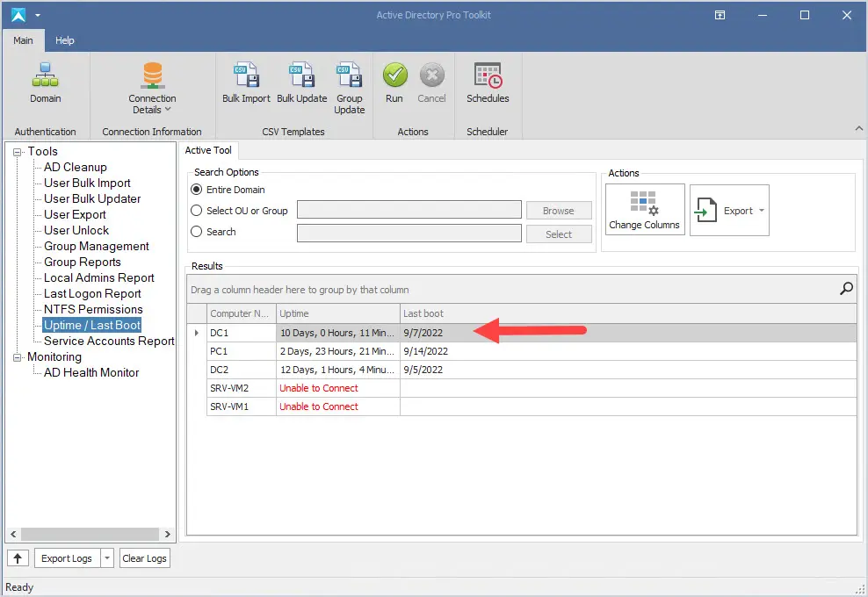Select the SRV-VM1 row name cell

[242, 406]
